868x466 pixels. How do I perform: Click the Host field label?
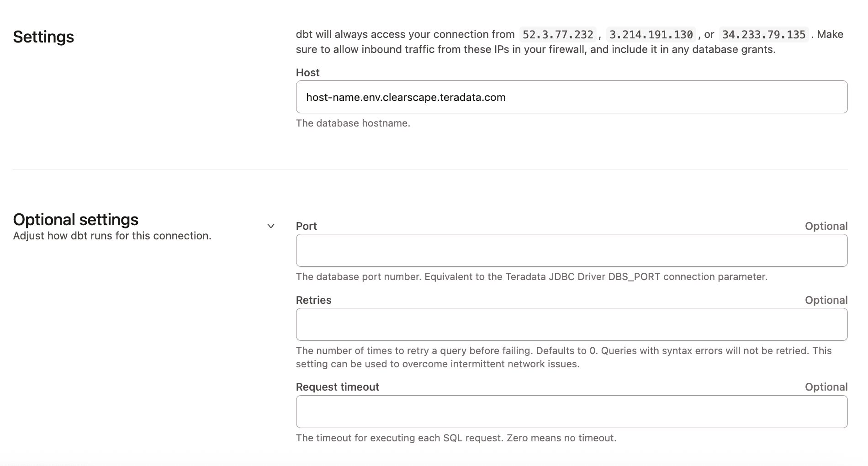307,72
